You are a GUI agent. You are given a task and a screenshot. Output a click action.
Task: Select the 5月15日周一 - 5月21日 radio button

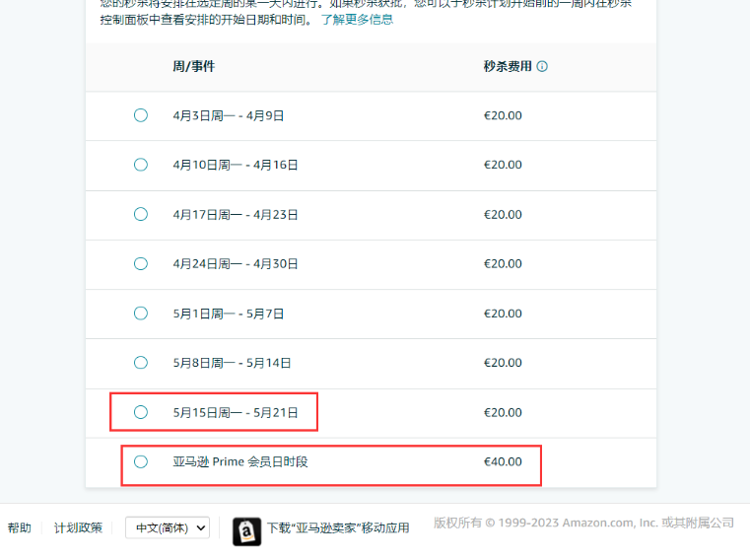pos(141,412)
